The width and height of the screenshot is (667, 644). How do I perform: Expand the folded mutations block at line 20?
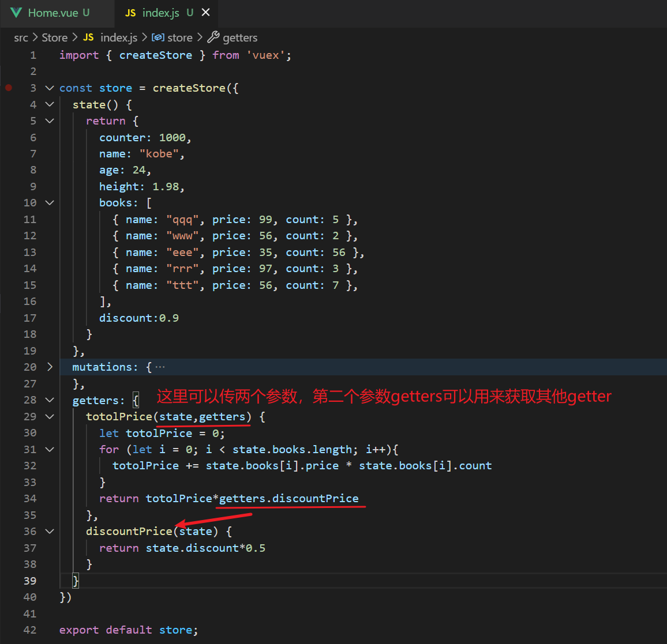(x=50, y=367)
